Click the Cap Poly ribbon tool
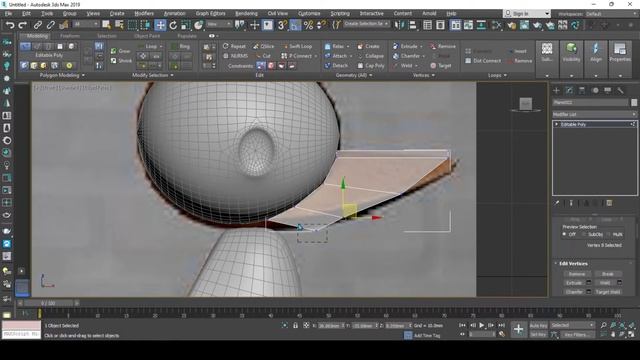640x360 pixels. point(371,65)
